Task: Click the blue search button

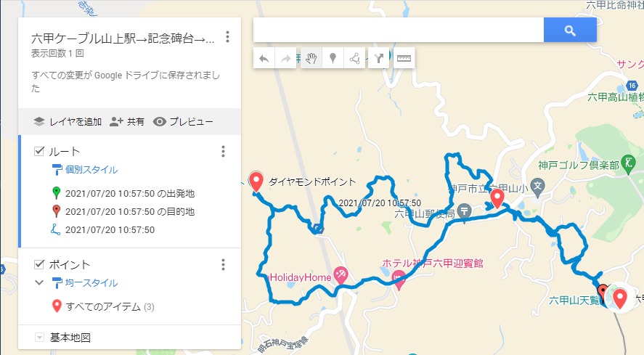Action: pos(570,30)
